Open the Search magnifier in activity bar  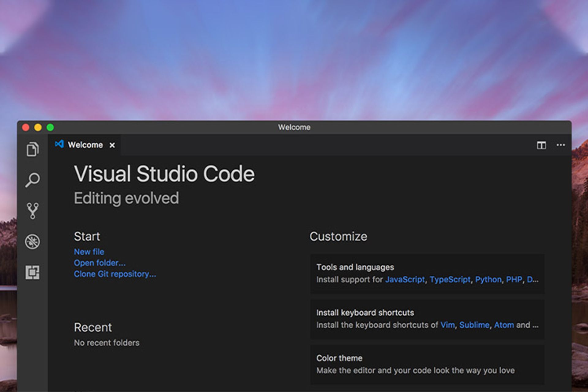pyautogui.click(x=32, y=180)
